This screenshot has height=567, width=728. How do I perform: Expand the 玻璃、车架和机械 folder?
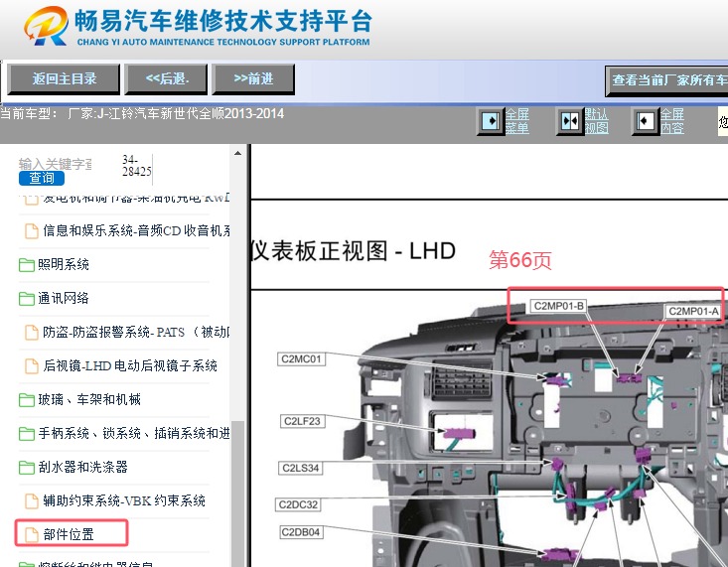coord(89,399)
